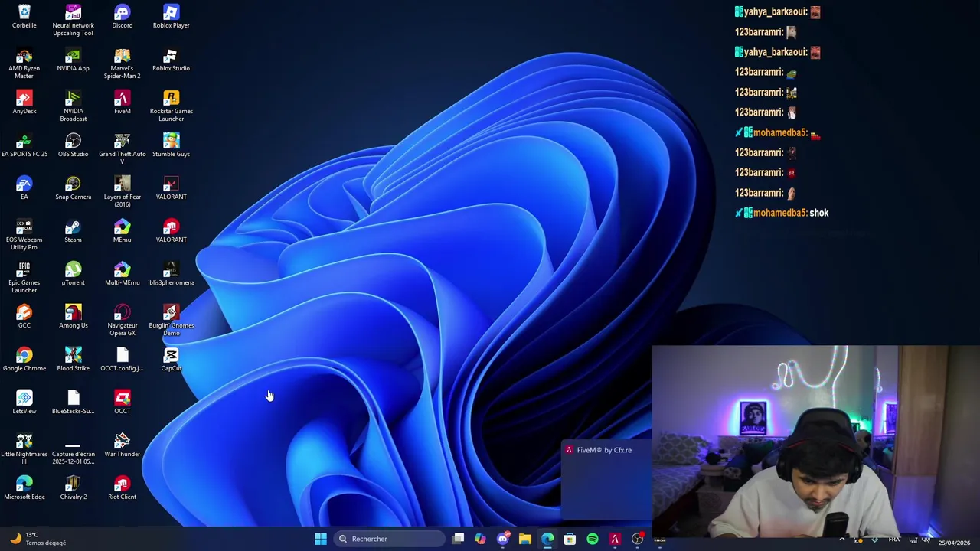Open the OCCT application icon
The image size is (980, 551).
[122, 403]
